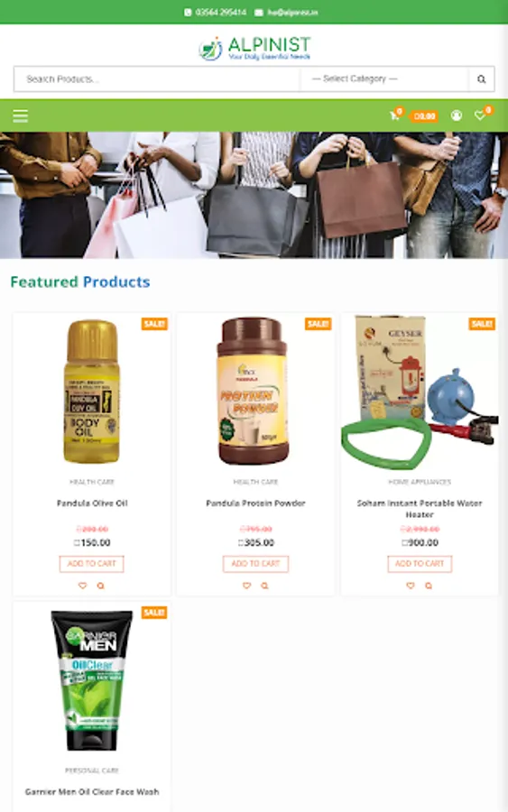This screenshot has height=812, width=508.
Task: Quick view Pandula Protein Powder
Action: point(264,586)
